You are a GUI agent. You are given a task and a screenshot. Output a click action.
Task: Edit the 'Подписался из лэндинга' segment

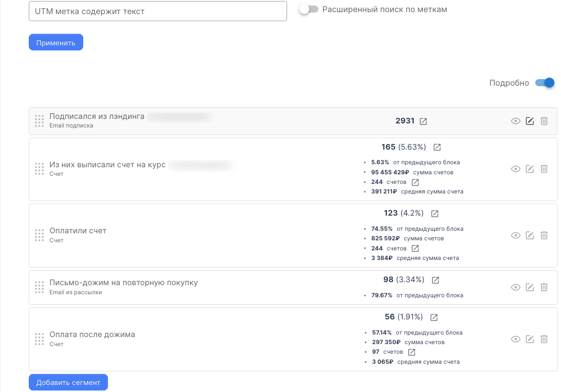pos(530,121)
